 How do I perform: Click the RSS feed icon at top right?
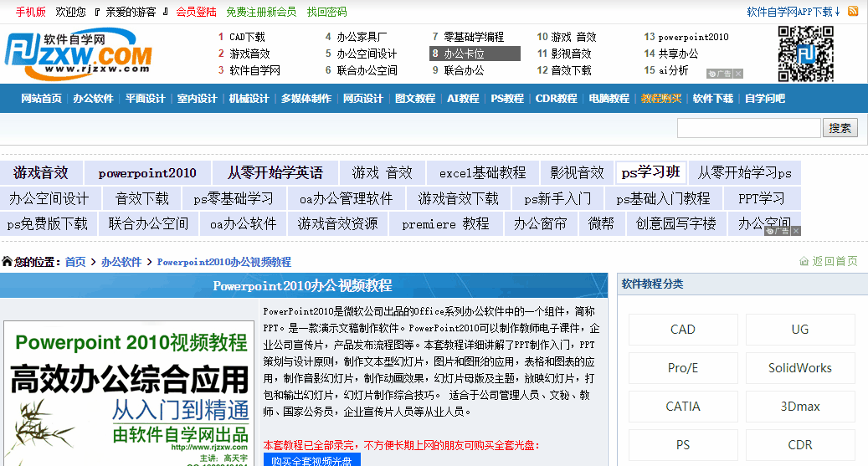853,11
